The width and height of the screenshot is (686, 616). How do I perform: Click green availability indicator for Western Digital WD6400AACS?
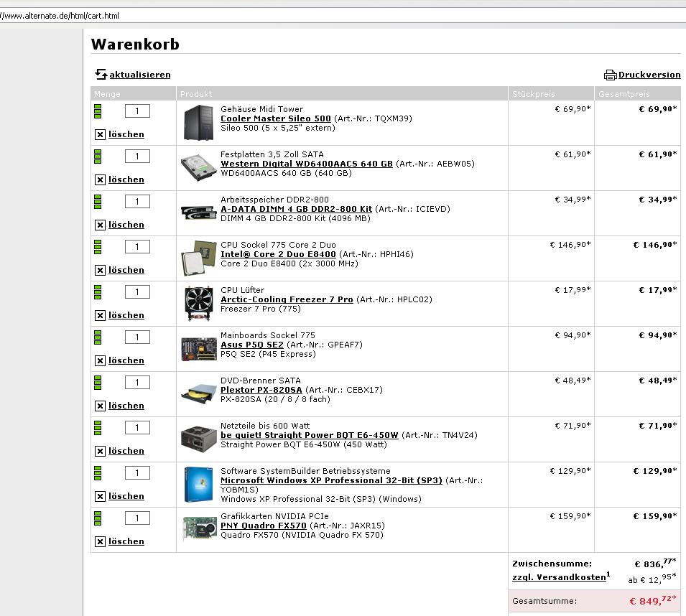point(98,157)
